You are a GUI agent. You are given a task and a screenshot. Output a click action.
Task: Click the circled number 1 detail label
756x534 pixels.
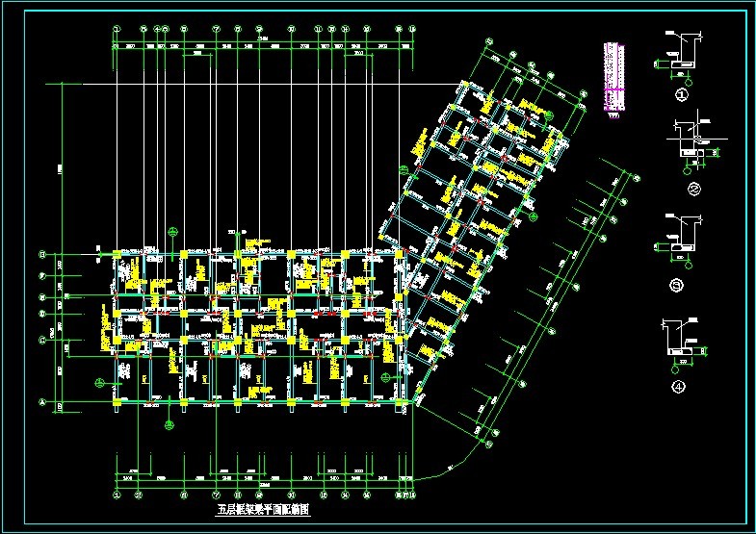682,95
